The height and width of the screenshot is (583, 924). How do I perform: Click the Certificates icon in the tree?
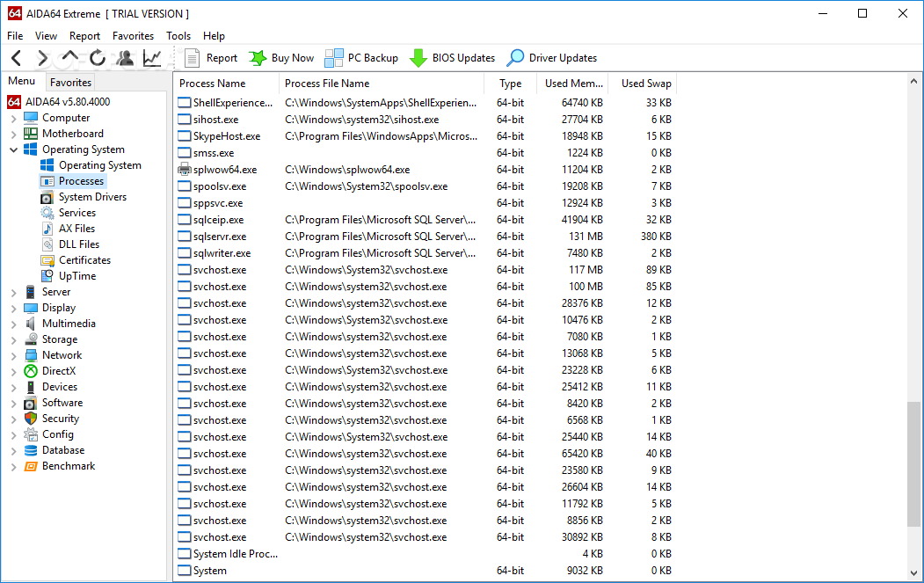pos(47,260)
